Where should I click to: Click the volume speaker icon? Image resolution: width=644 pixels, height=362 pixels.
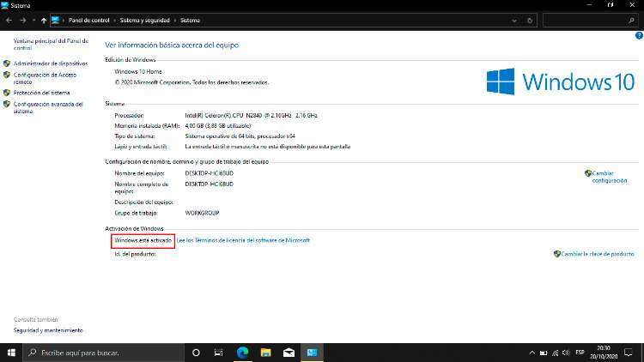pyautogui.click(x=566, y=353)
